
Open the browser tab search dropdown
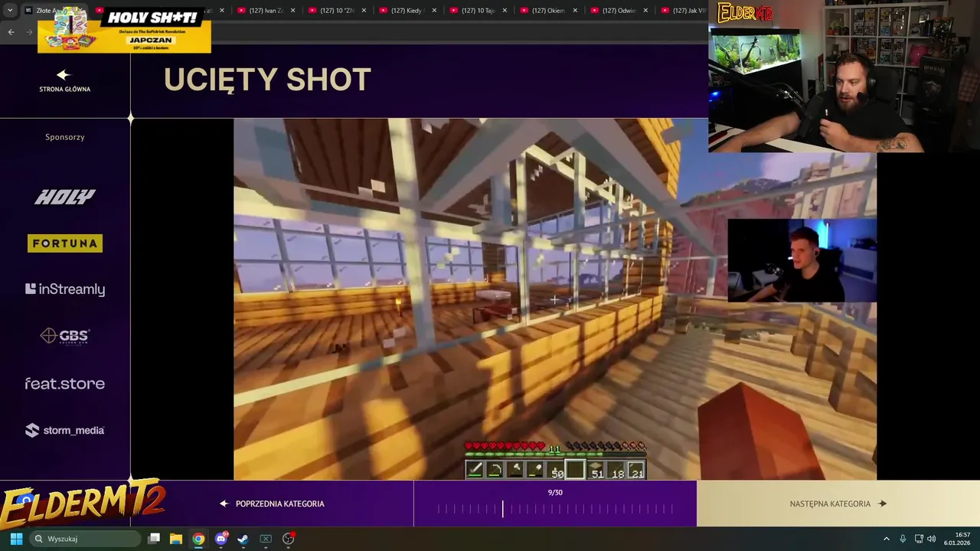[x=10, y=11]
